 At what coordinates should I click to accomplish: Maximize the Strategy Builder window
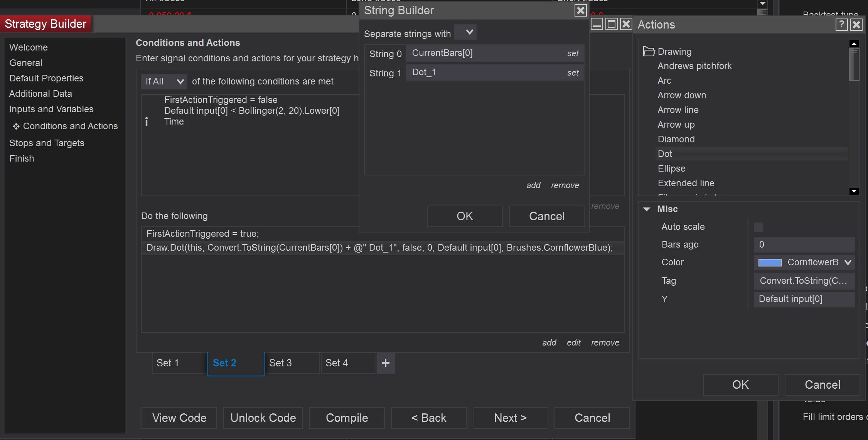coord(611,24)
